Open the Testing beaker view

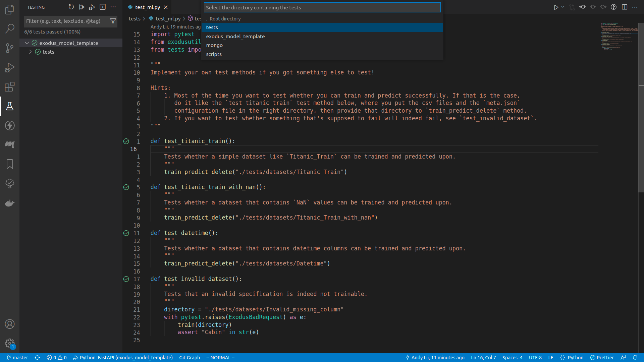pyautogui.click(x=10, y=106)
